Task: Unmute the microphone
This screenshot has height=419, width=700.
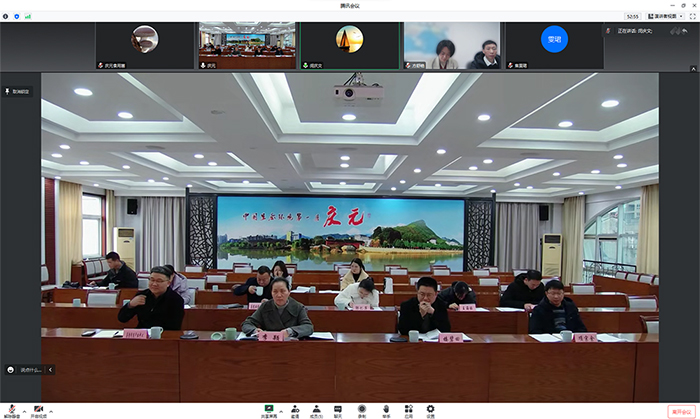Action: (10, 408)
